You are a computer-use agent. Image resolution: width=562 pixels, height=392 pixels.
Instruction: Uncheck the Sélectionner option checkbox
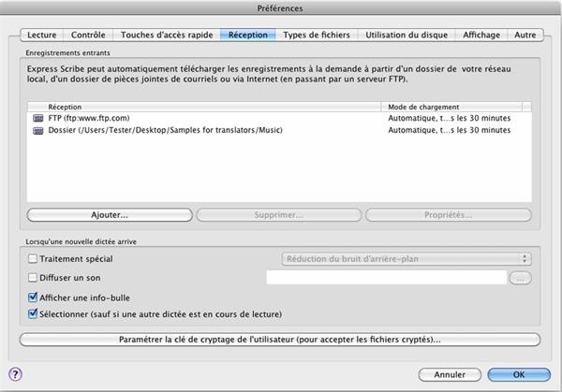click(34, 313)
